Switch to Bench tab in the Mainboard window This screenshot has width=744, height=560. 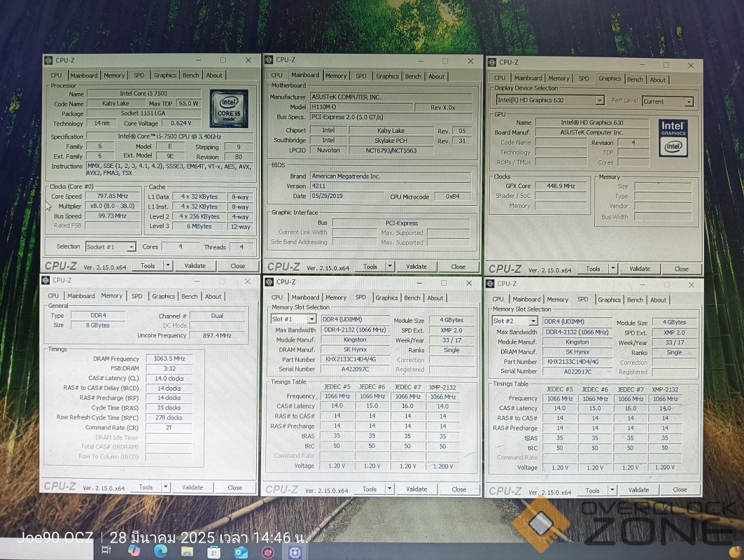point(413,76)
